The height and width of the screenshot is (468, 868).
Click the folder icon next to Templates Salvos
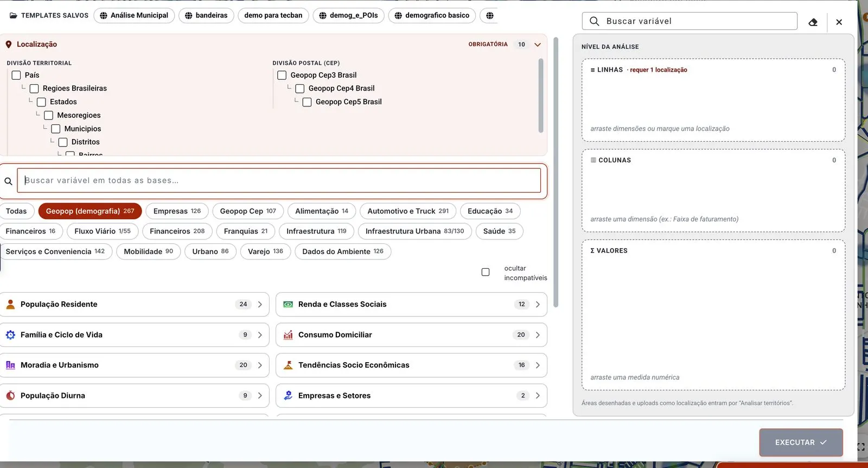13,16
